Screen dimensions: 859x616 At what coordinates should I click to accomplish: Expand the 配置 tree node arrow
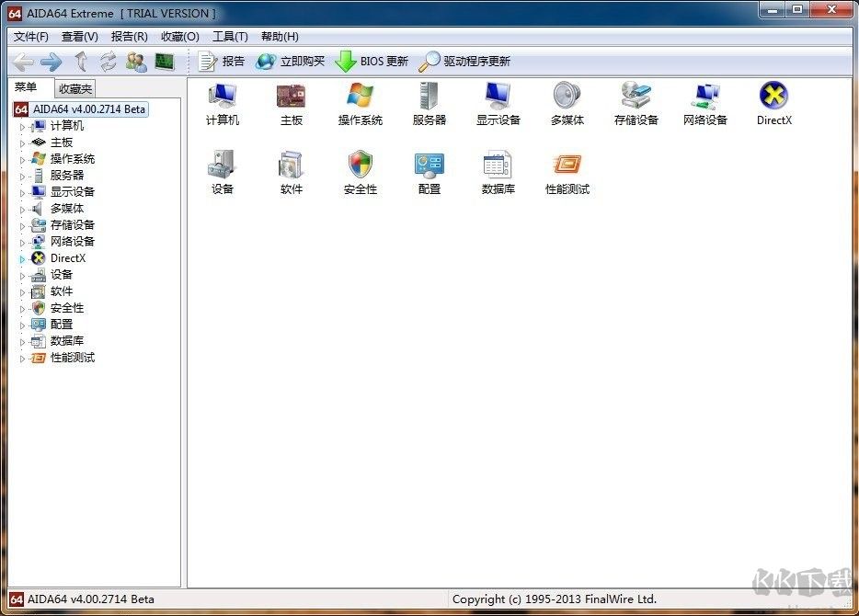[x=22, y=325]
